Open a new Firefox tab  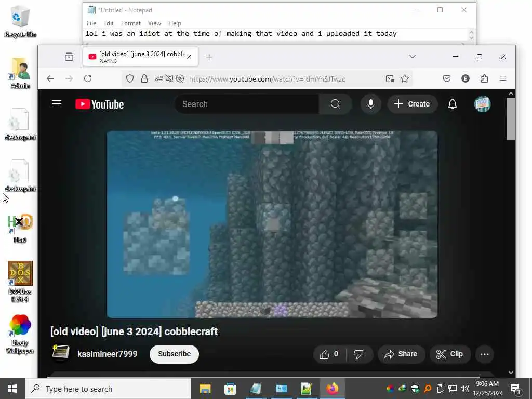point(209,57)
